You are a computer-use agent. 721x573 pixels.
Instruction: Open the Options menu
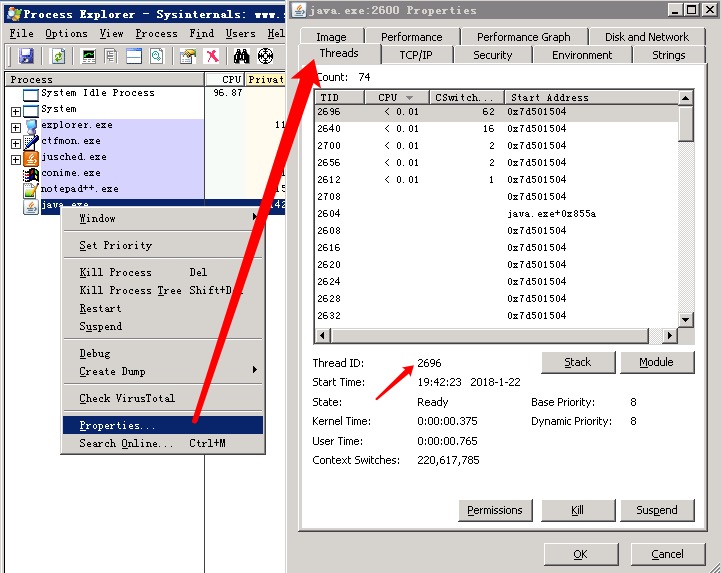(66, 34)
